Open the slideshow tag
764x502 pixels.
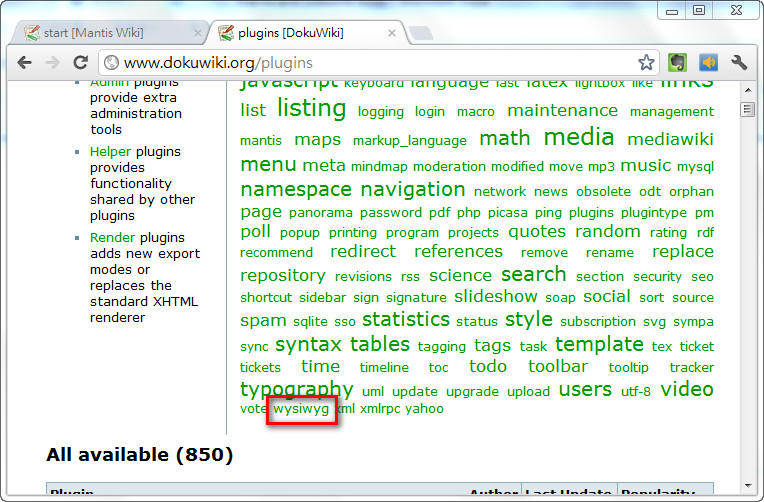(496, 296)
